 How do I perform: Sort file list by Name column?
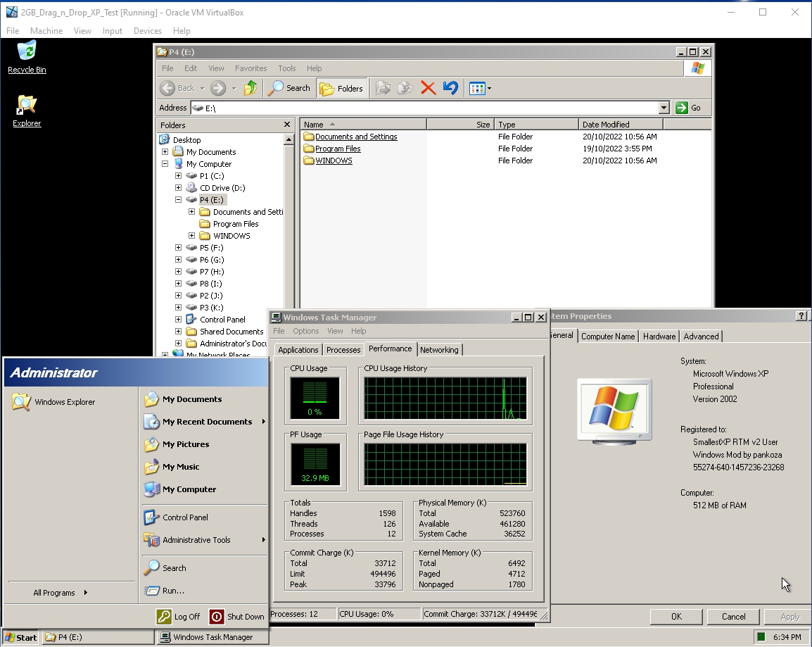(x=363, y=125)
